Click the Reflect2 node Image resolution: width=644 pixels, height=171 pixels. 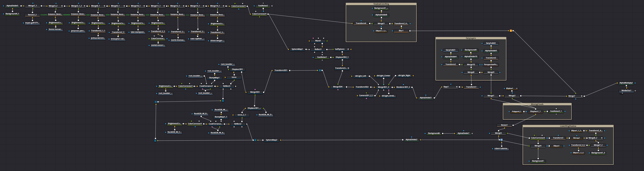(x=238, y=124)
